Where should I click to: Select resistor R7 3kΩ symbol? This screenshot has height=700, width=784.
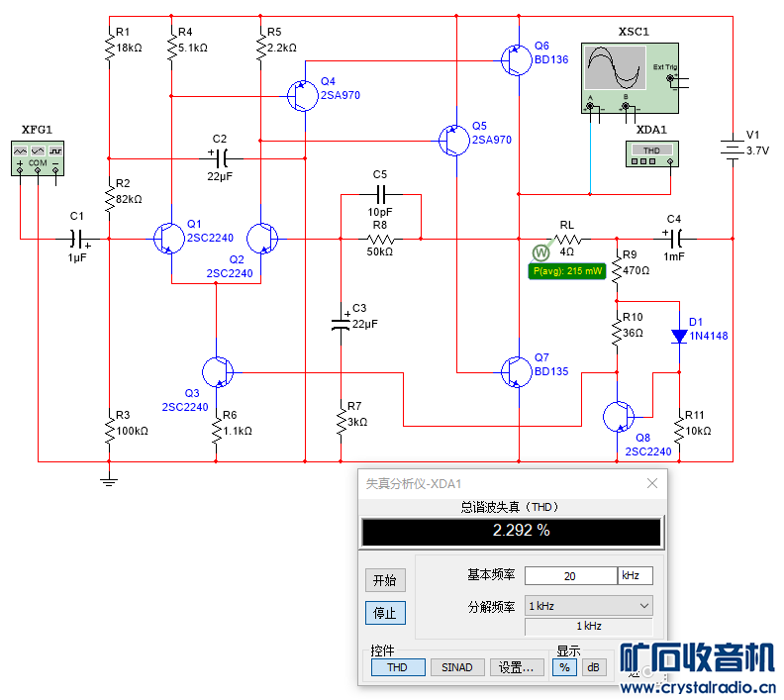[341, 421]
